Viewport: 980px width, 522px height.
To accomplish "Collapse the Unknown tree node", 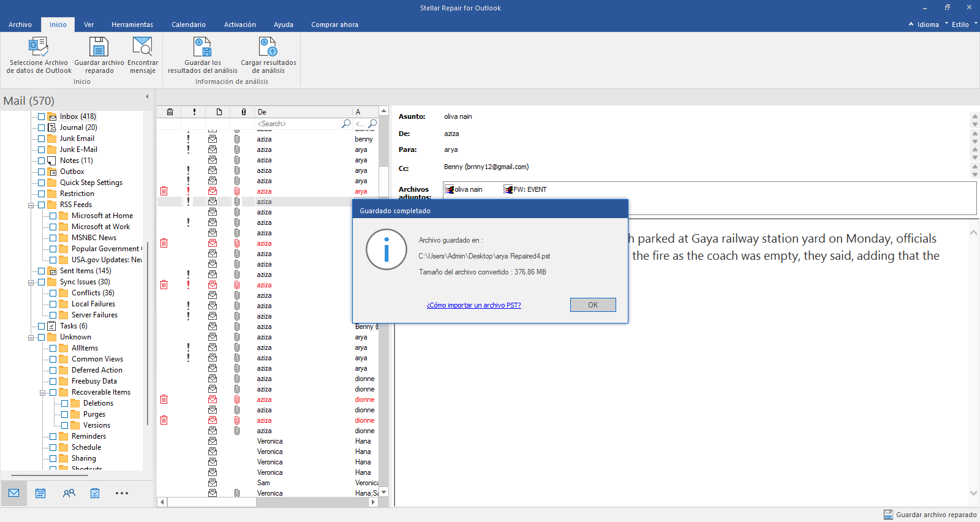I will click(31, 338).
